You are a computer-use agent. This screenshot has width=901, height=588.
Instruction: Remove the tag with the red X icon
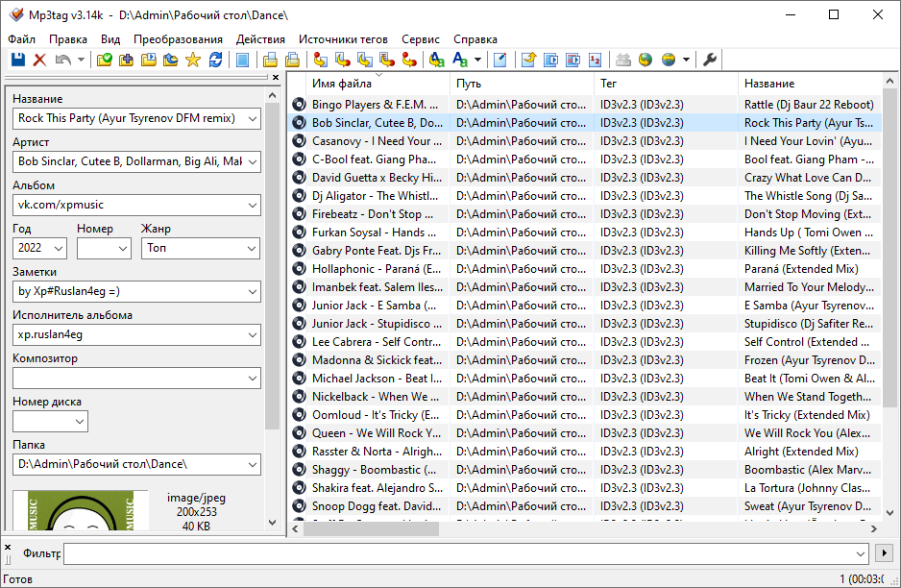[38, 60]
